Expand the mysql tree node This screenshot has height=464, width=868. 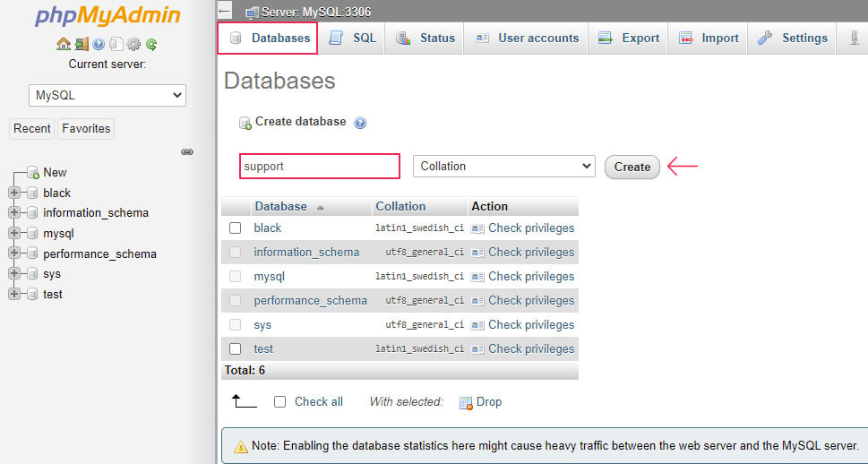13,233
